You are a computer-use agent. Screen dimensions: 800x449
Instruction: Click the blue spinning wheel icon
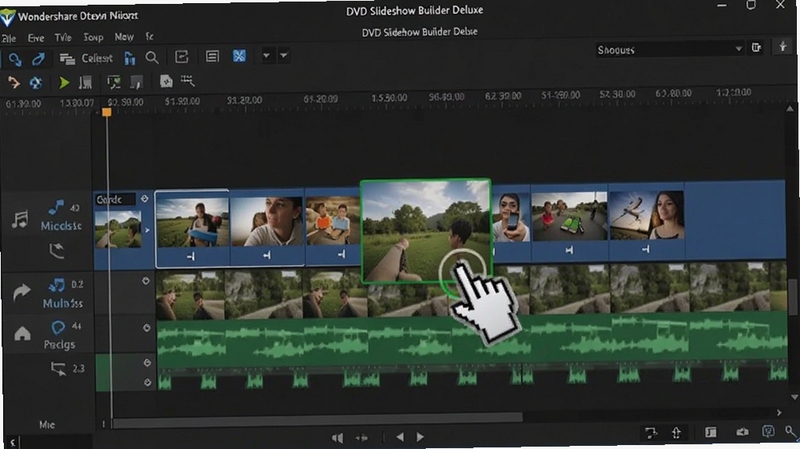coord(36,83)
